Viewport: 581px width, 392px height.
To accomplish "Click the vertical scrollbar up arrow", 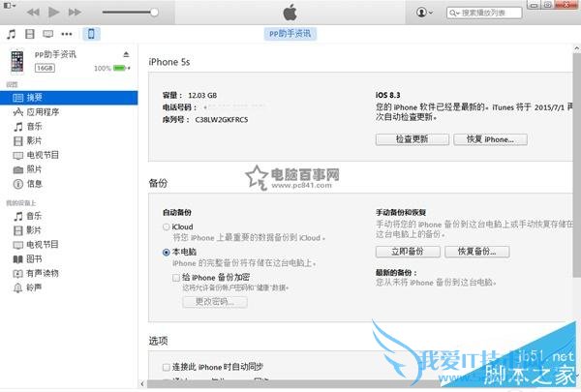I will pyautogui.click(x=577, y=48).
